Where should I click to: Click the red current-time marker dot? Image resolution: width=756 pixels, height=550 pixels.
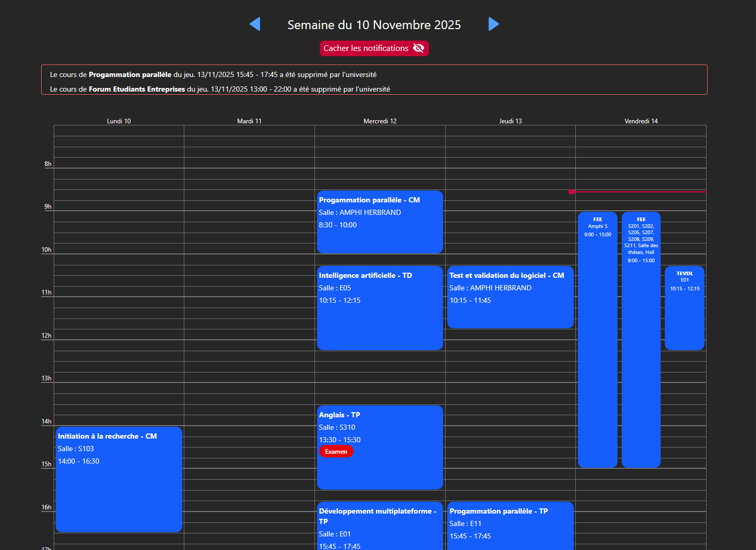pos(572,192)
